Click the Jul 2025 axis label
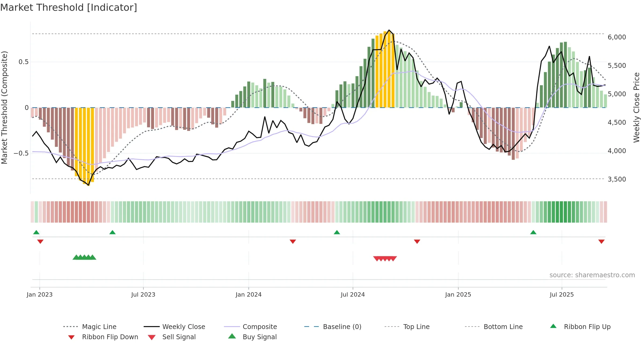644x362 pixels. (562, 294)
